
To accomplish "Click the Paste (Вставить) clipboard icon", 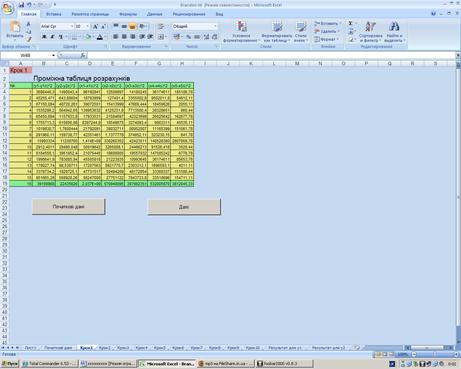I will pyautogui.click(x=15, y=27).
